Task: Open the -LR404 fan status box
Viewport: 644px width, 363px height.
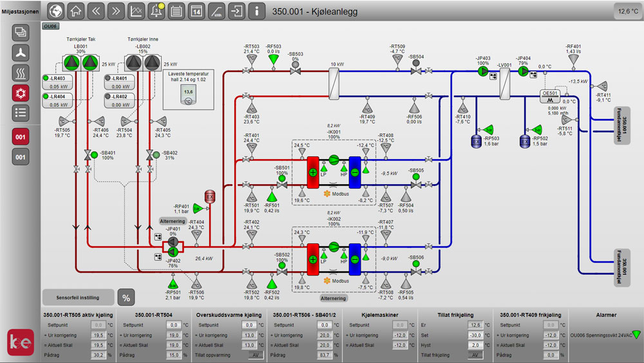Action: [57, 100]
